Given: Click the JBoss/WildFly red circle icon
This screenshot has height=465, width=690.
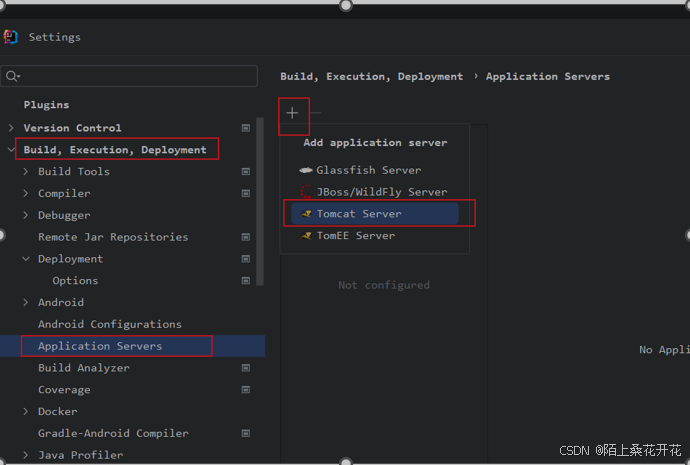Looking at the screenshot, I should [306, 192].
